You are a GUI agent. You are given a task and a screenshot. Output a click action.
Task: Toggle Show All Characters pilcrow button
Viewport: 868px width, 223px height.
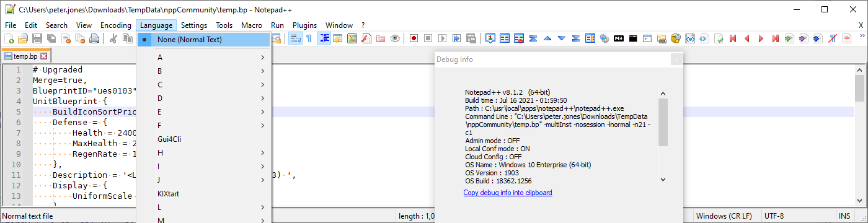click(309, 38)
